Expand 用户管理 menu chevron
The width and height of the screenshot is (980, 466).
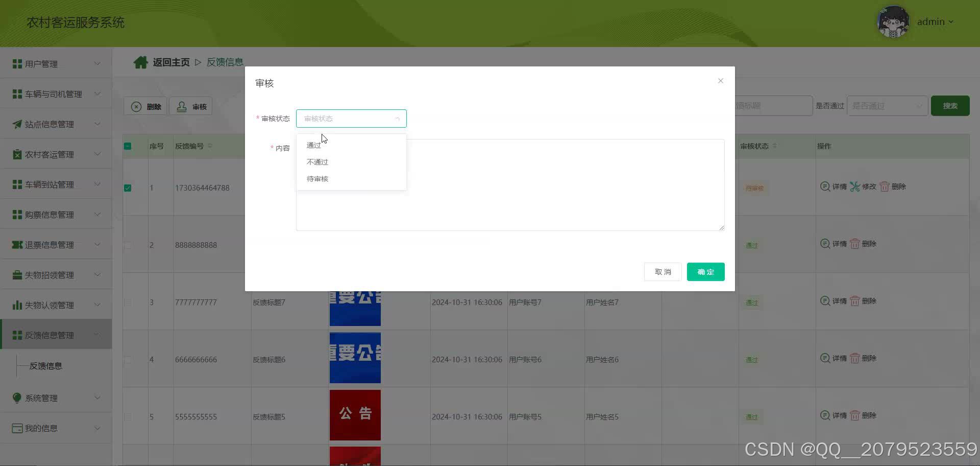[x=97, y=64]
